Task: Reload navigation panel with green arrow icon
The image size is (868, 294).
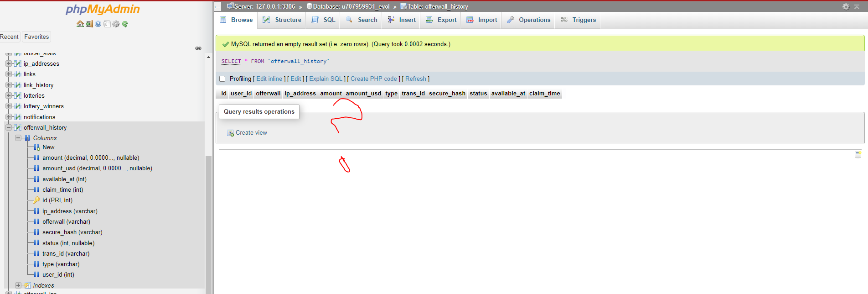Action: [125, 24]
